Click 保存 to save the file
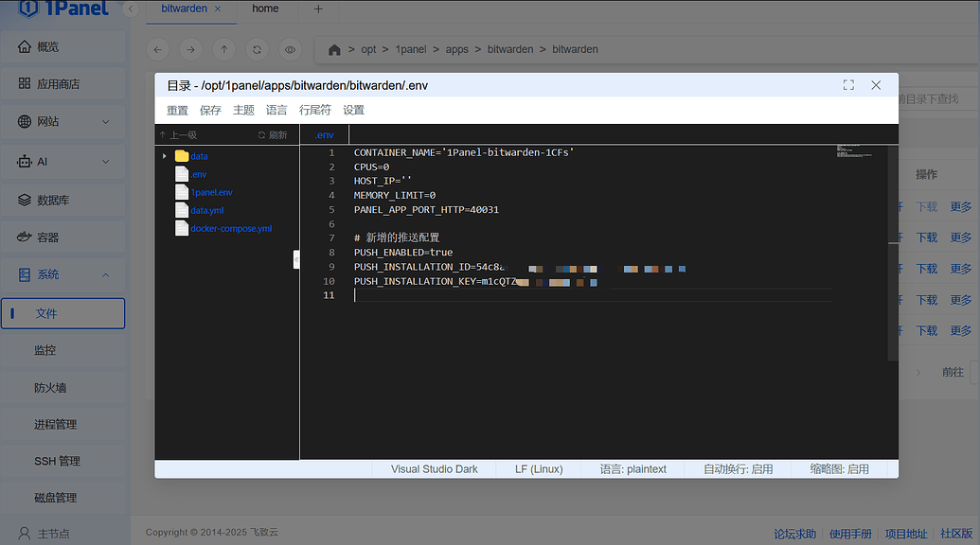The image size is (980, 545). (x=210, y=111)
